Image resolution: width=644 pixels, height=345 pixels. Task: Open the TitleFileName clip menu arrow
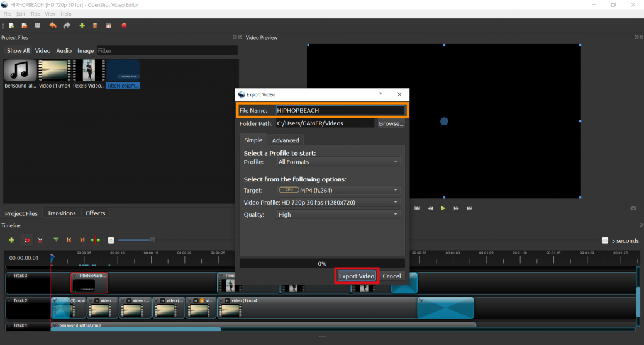click(x=75, y=276)
